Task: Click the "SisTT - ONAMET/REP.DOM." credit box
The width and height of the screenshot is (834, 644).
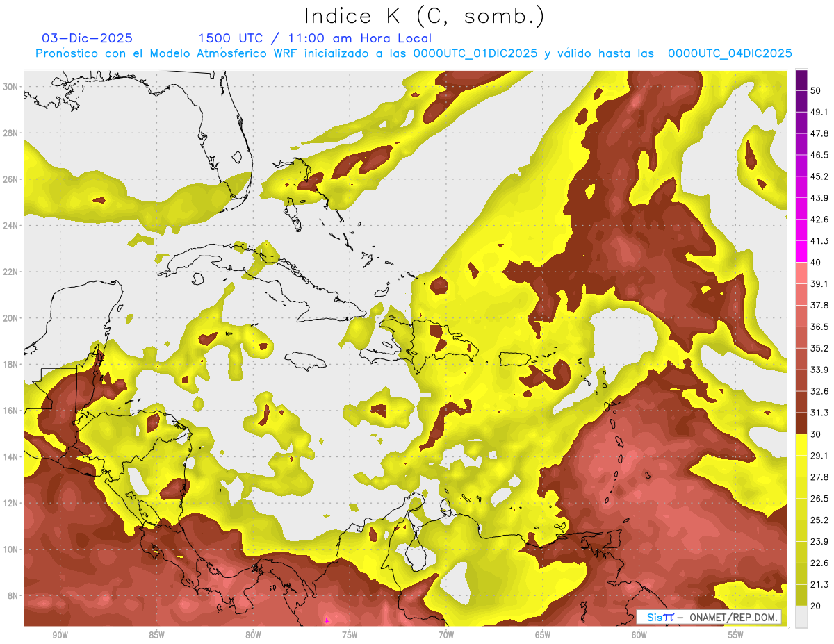Action: [x=709, y=617]
